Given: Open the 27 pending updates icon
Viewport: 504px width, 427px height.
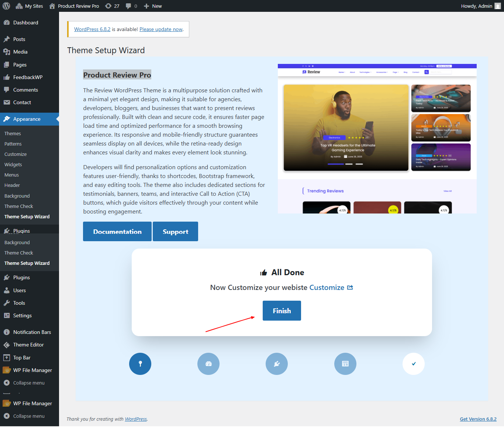Looking at the screenshot, I should (x=112, y=6).
